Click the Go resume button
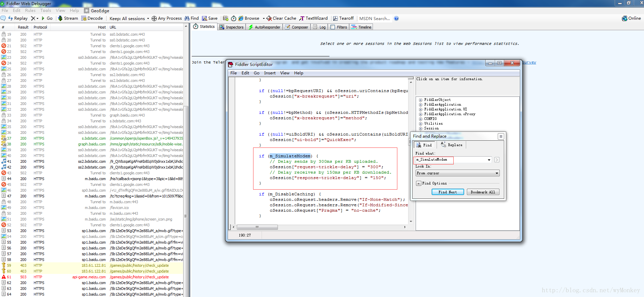Screen dimensions: 644x297 [47, 18]
